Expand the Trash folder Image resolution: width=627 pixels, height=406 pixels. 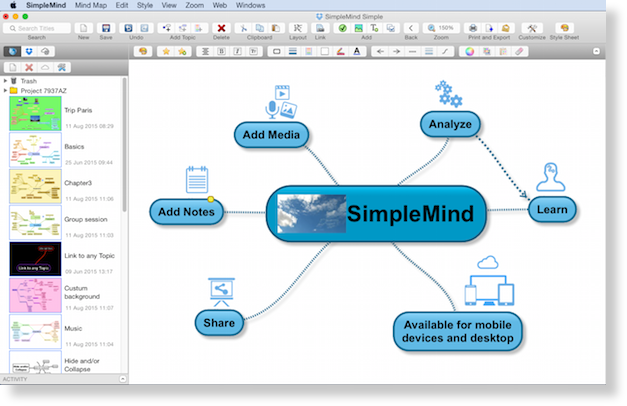point(5,81)
